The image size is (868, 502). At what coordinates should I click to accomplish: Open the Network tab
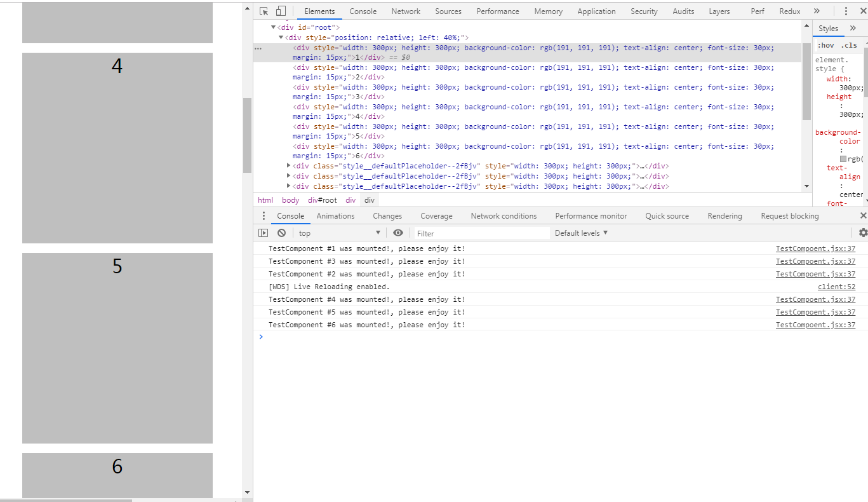click(406, 11)
